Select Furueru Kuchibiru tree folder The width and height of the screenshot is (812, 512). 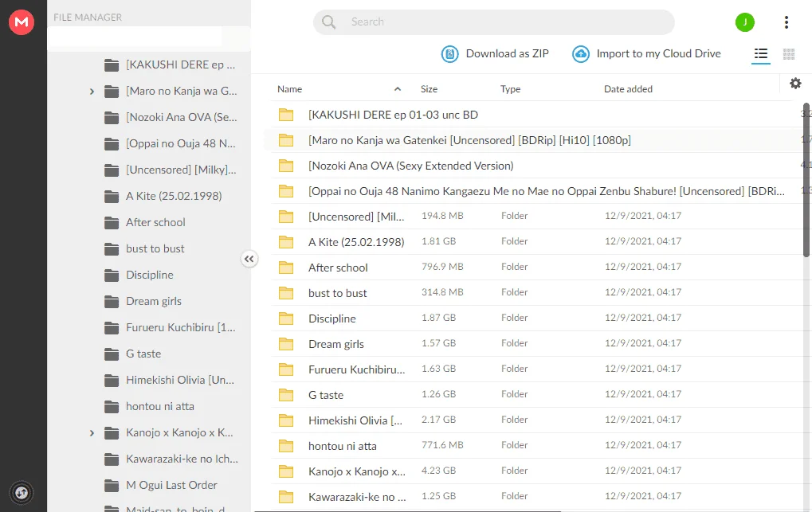point(170,328)
